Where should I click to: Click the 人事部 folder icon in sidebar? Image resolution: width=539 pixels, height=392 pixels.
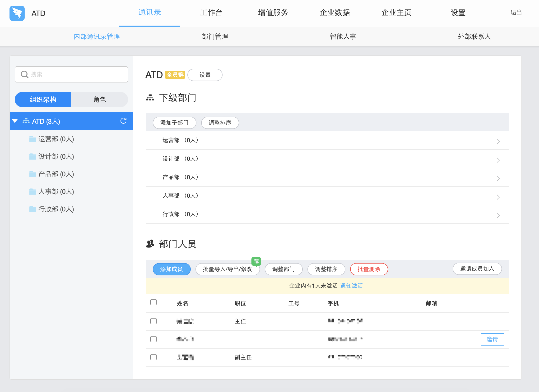point(33,191)
